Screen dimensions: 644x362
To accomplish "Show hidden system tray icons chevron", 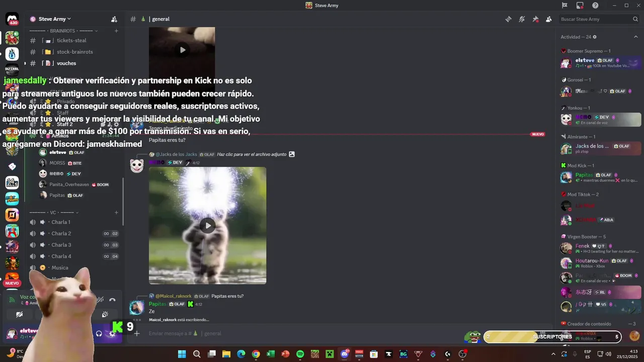I will 554,354.
